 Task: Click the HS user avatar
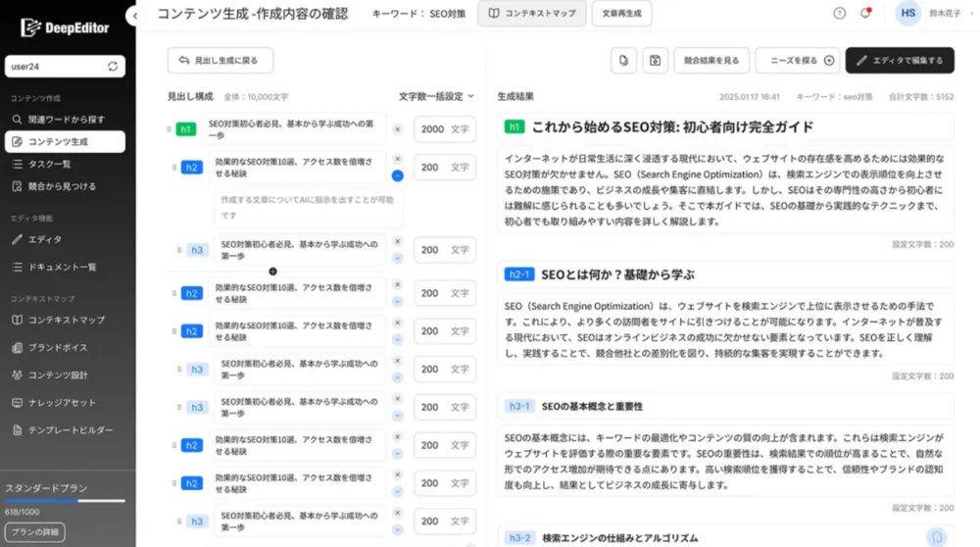tap(908, 13)
